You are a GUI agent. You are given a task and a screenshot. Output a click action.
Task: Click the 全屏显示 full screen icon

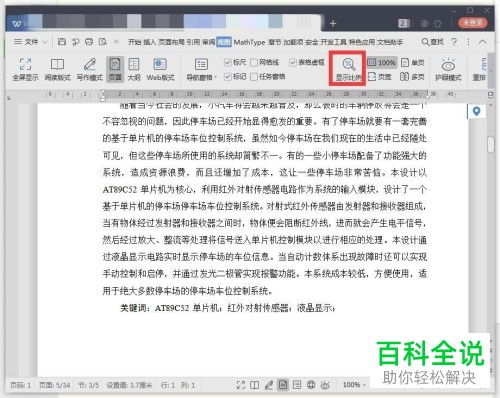pyautogui.click(x=26, y=70)
